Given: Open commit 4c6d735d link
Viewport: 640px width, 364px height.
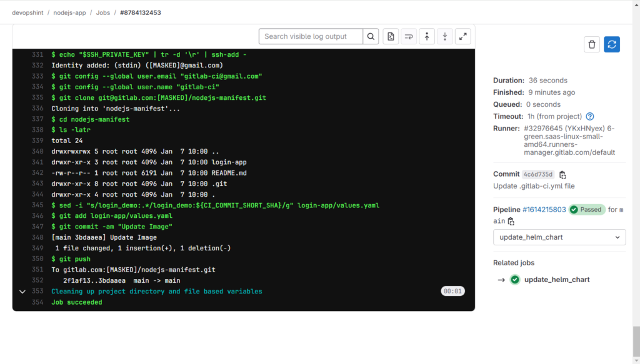Looking at the screenshot, I should (x=538, y=174).
